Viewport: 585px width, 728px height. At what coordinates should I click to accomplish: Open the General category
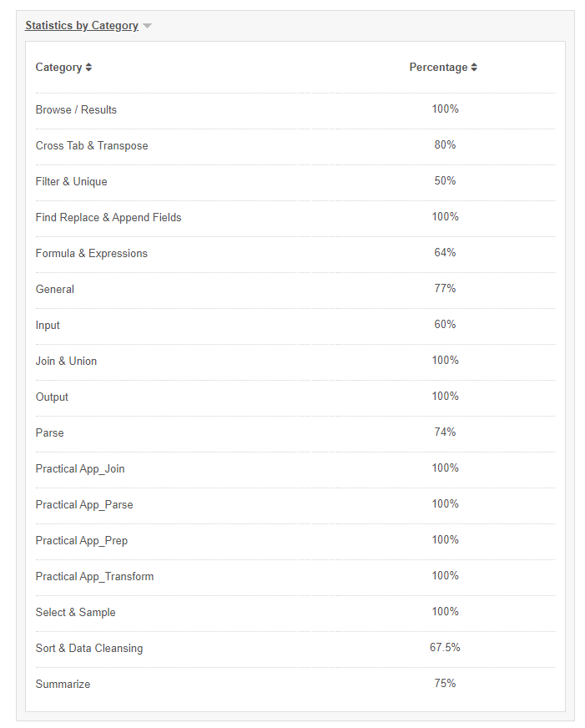55,289
